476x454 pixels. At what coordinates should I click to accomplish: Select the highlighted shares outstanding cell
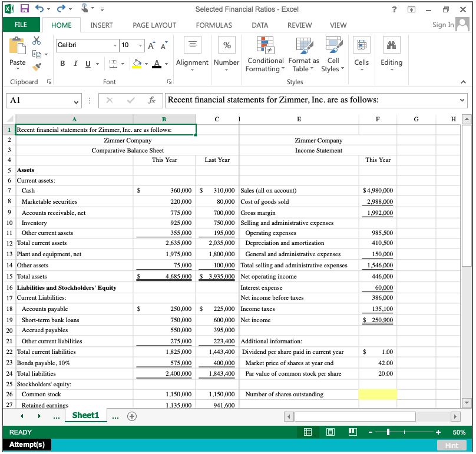click(x=378, y=395)
